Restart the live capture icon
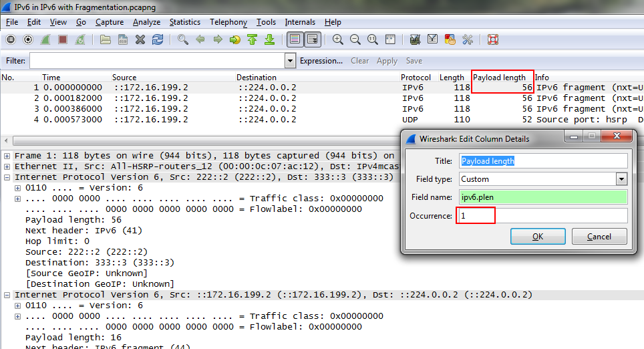Viewport: 644px width, 349px height. tap(80, 39)
